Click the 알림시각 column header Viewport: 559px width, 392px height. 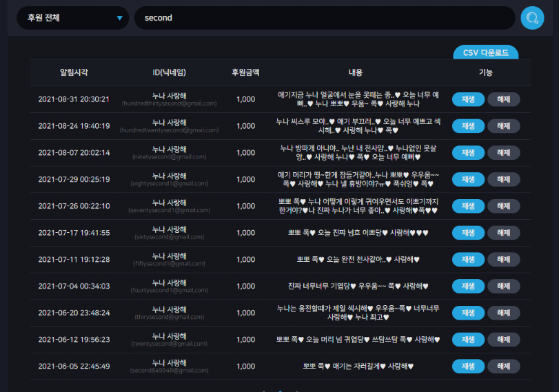pos(74,72)
